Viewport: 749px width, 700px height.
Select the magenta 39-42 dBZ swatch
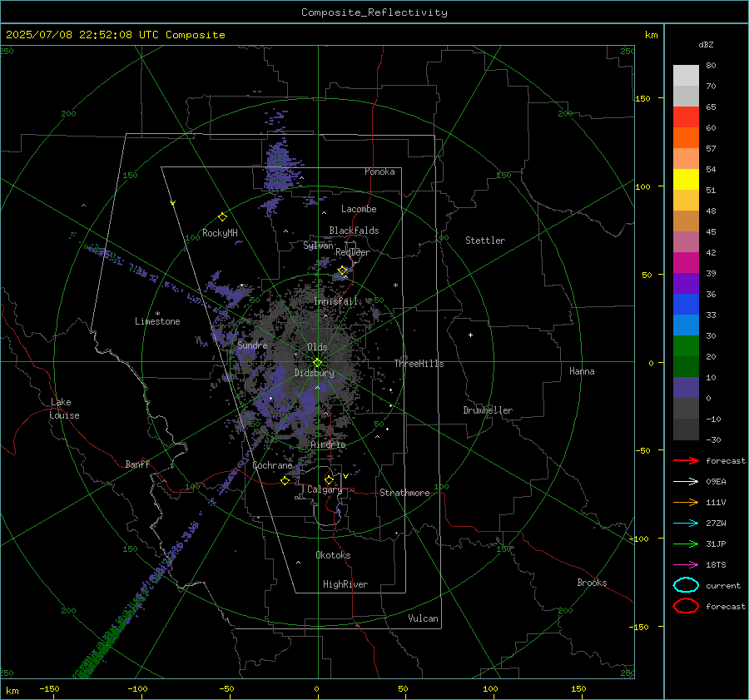pos(686,263)
